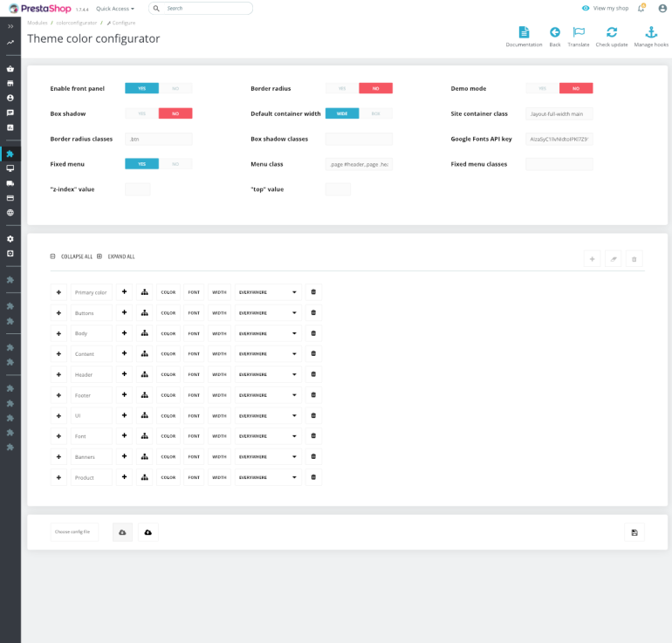
Task: Set Box shadow to Yes
Action: click(x=142, y=113)
